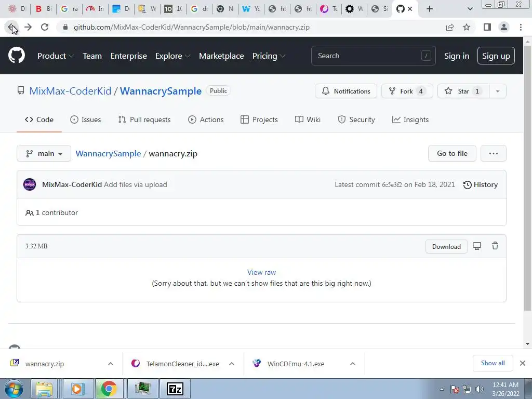532x399 pixels.
Task: Switch to the Actions tab
Action: pos(206,119)
